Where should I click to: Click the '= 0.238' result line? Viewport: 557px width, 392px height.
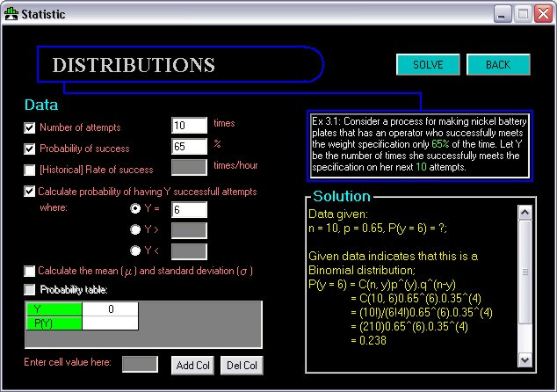[x=368, y=340]
